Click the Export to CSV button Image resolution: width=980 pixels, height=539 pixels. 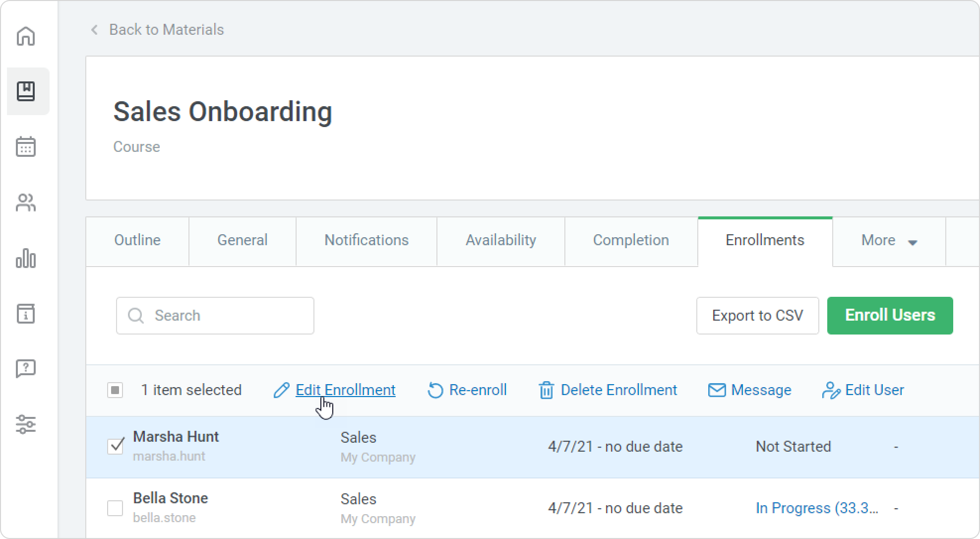tap(757, 315)
